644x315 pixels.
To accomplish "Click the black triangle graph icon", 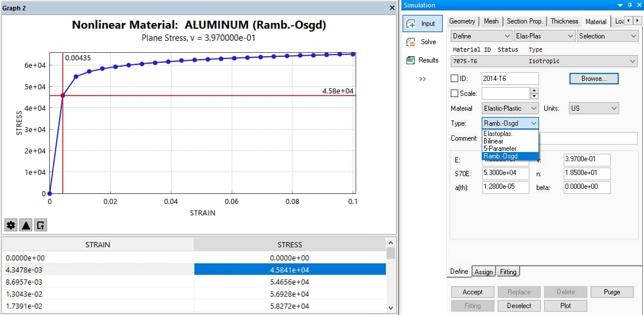I will point(26,225).
